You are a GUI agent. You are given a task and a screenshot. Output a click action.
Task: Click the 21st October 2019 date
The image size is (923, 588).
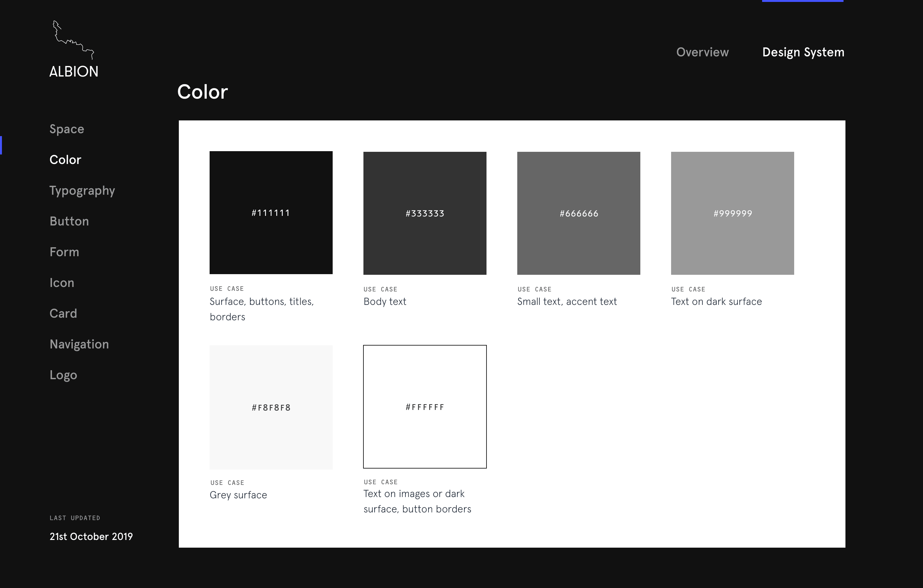click(x=91, y=536)
